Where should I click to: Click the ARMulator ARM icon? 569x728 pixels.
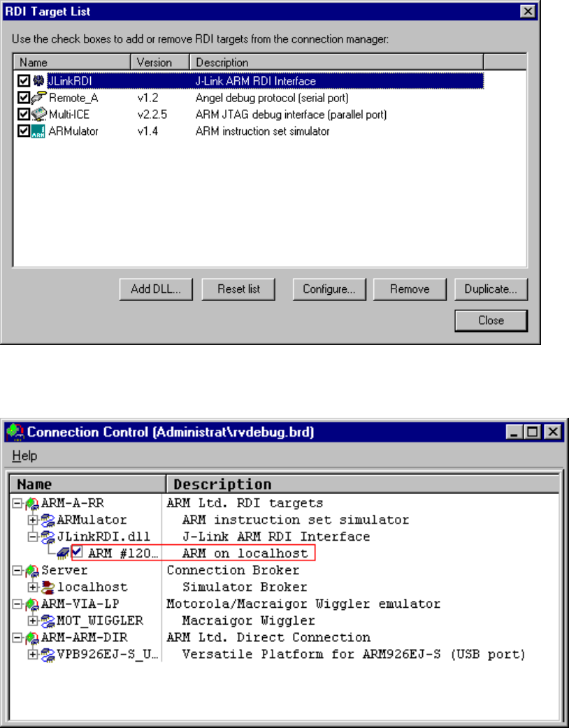point(38,131)
